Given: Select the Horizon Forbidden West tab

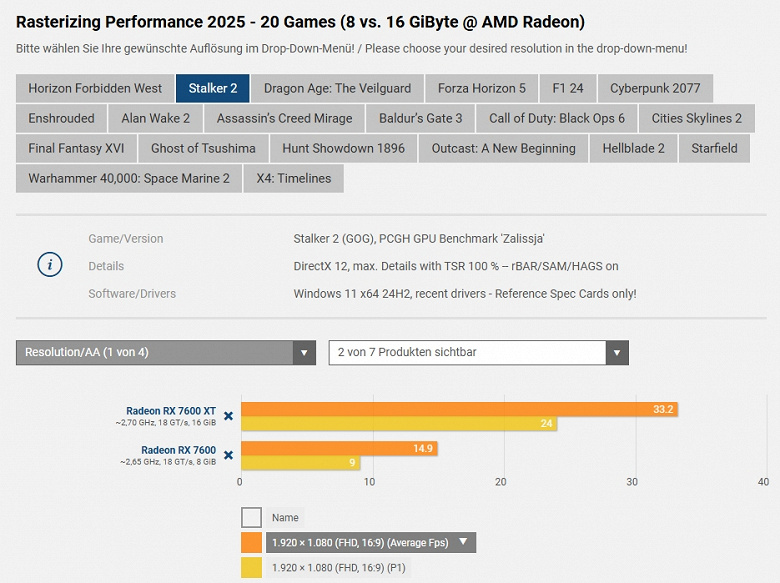Looking at the screenshot, I should click(x=95, y=89).
